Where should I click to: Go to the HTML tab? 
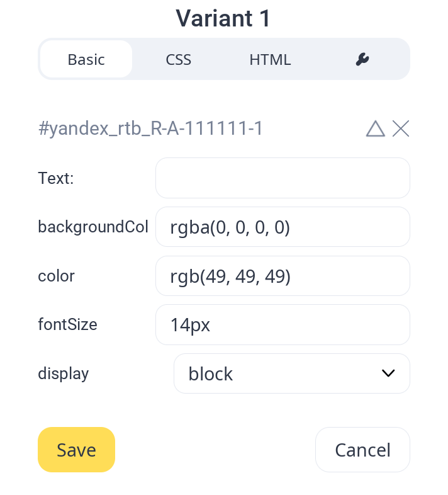click(x=270, y=60)
